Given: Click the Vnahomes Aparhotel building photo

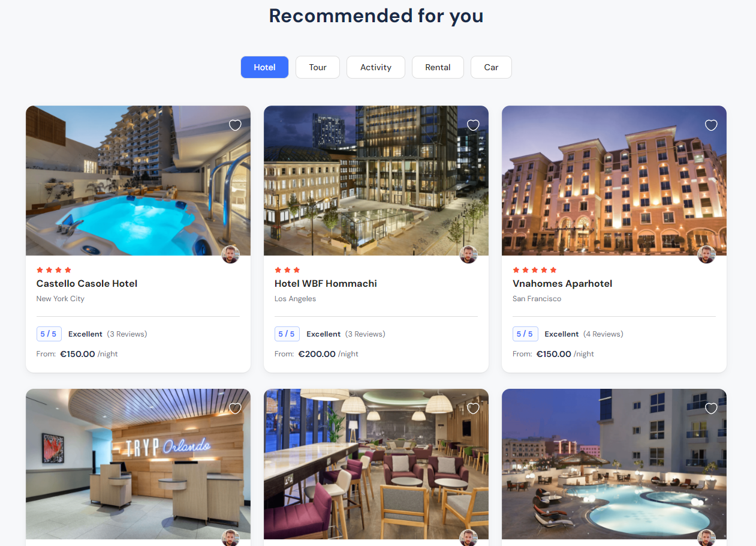Looking at the screenshot, I should (x=614, y=181).
